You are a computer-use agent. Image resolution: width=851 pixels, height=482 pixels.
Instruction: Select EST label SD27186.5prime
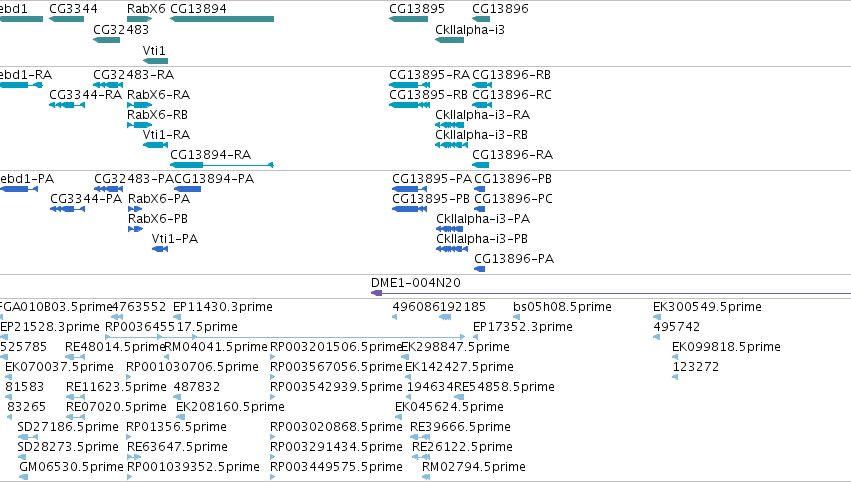point(68,427)
